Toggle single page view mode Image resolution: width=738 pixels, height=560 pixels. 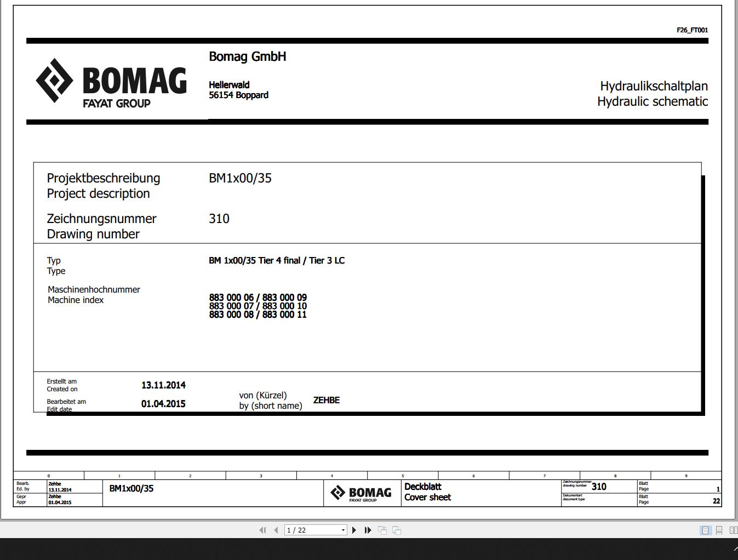coord(705,530)
